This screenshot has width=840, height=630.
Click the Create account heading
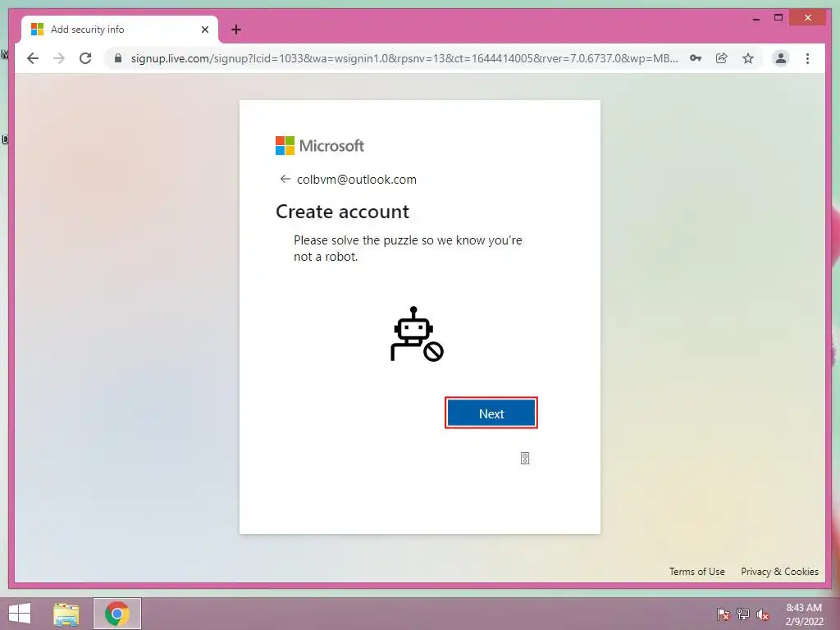coord(342,212)
